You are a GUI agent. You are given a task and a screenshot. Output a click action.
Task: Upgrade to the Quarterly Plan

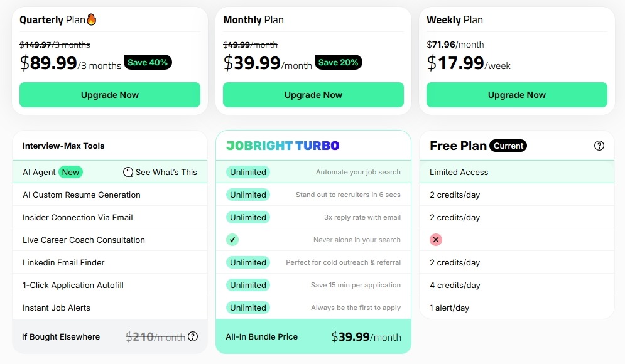[110, 95]
